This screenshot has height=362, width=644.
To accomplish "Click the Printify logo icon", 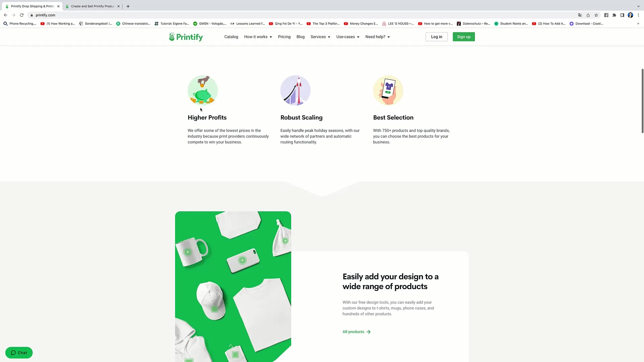I will pyautogui.click(x=171, y=36).
